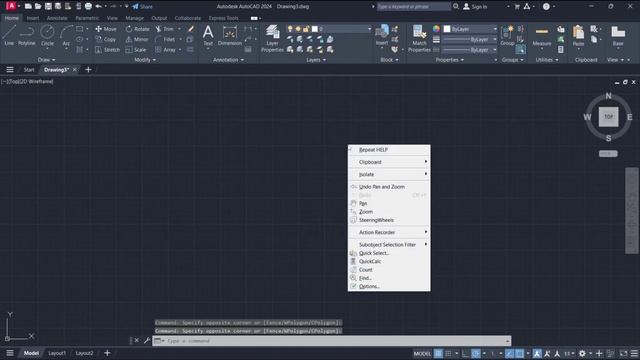
Task: Toggle annotation objects visibility in status bar
Action: coord(537,353)
